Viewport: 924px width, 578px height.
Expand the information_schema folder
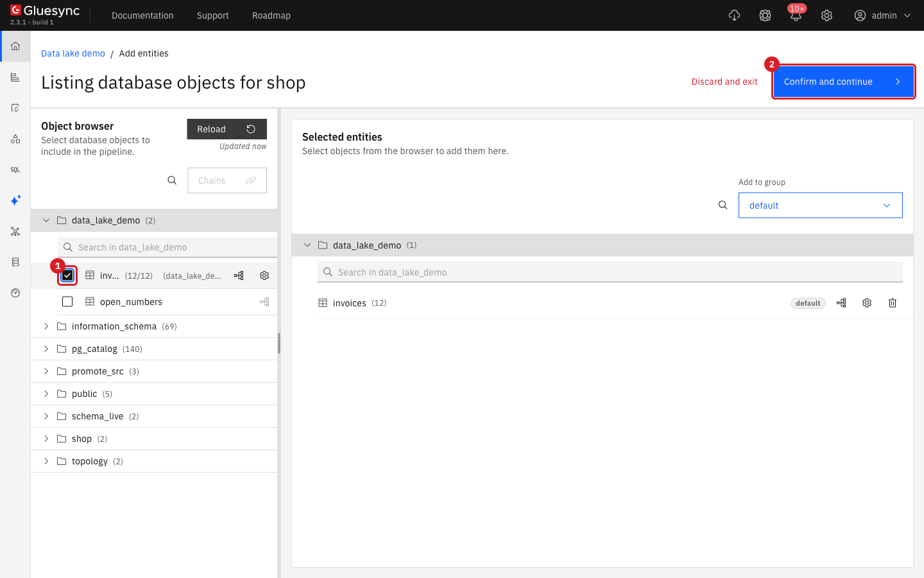coord(46,326)
